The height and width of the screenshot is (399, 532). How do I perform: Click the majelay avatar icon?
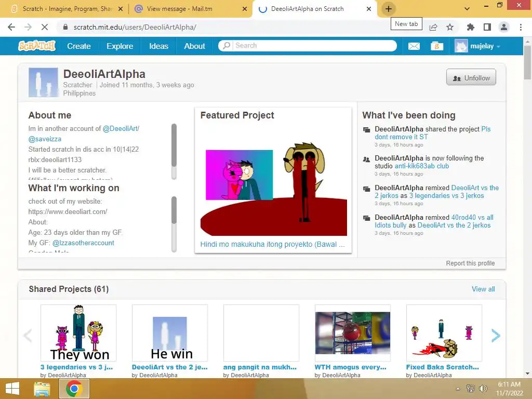[x=461, y=46]
